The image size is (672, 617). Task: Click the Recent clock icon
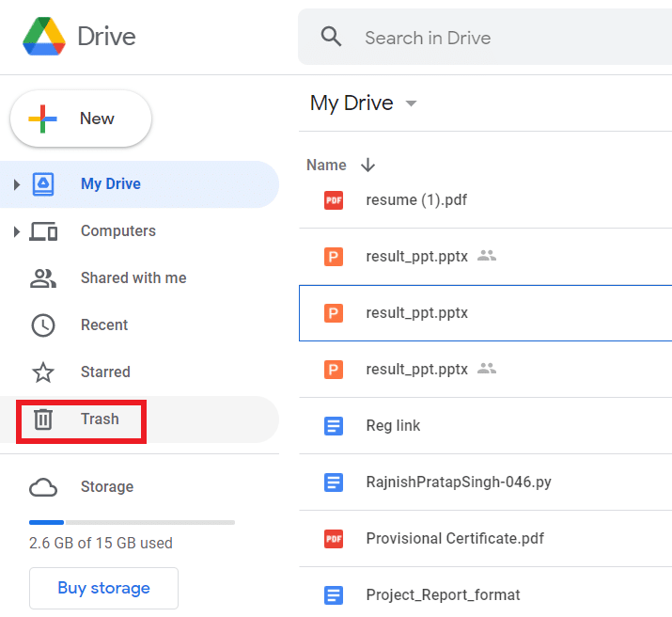(x=43, y=325)
